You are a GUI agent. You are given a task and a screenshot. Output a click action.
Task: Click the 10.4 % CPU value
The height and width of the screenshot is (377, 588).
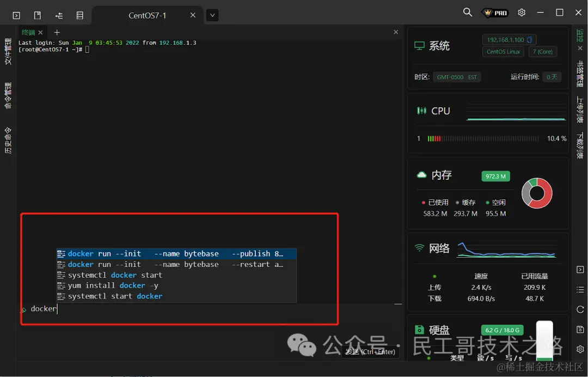pos(556,139)
